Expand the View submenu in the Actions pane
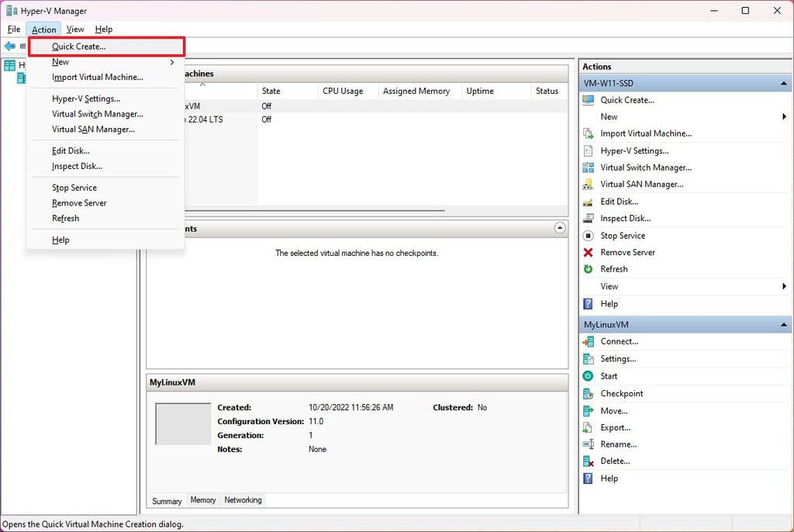 609,285
